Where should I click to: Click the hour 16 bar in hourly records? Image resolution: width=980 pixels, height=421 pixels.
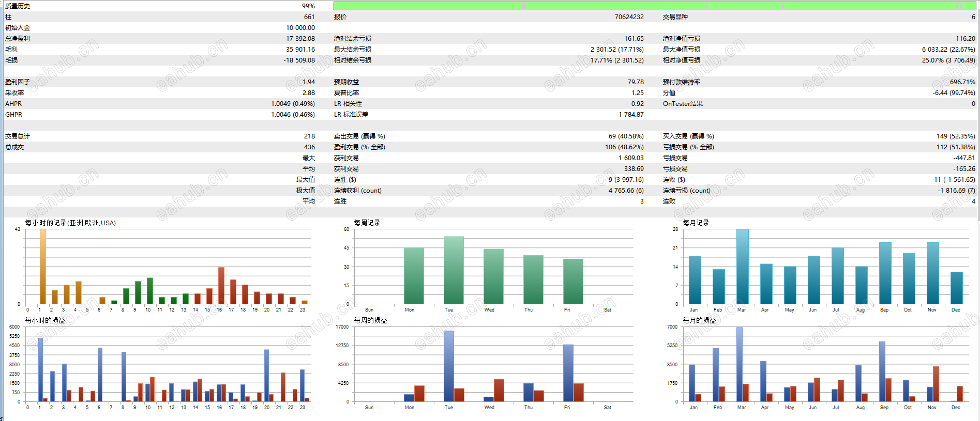coord(221,286)
